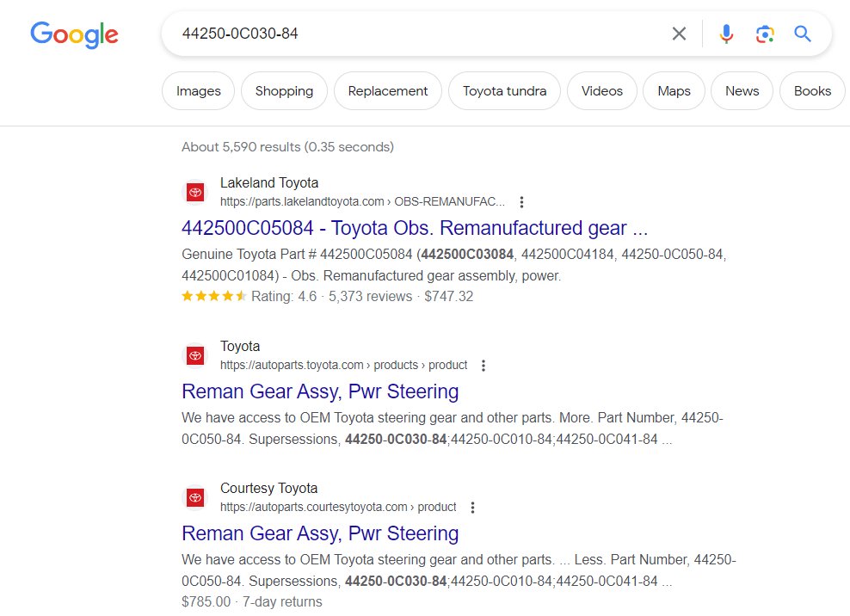Select the Replacement filter chip
This screenshot has height=616, width=850.
pos(388,90)
